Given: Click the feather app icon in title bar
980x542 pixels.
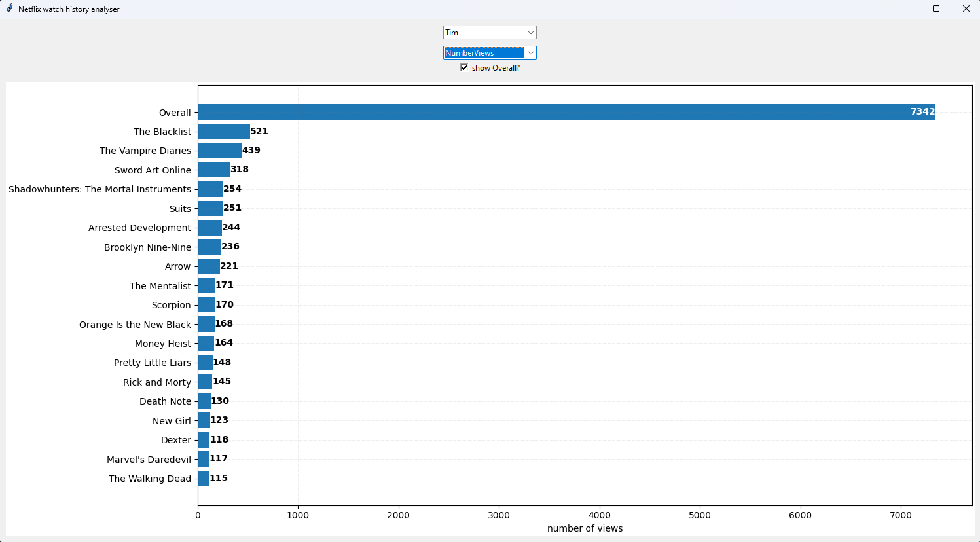Looking at the screenshot, I should click(x=9, y=9).
